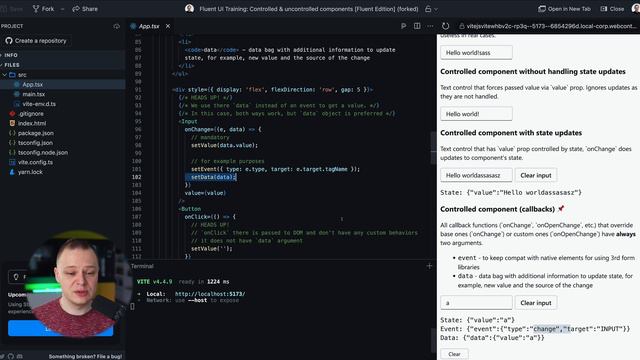Click the GitHub icon in the bottom status bar
Image resolution: width=640 pixels, height=360 pixels.
coord(11,356)
